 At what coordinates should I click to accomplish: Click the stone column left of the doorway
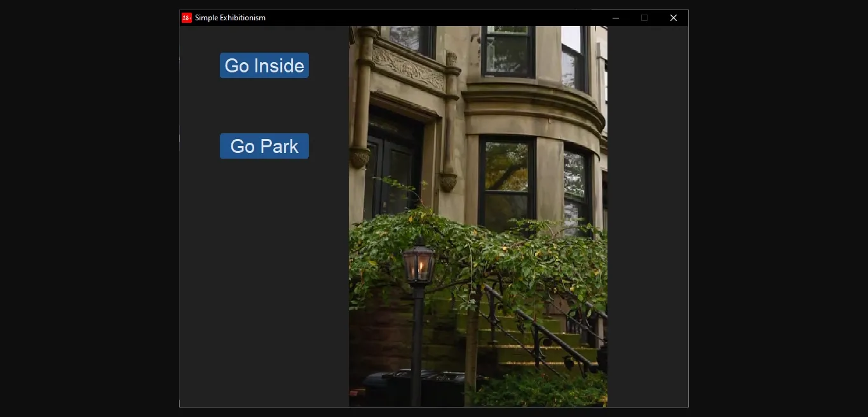361,114
